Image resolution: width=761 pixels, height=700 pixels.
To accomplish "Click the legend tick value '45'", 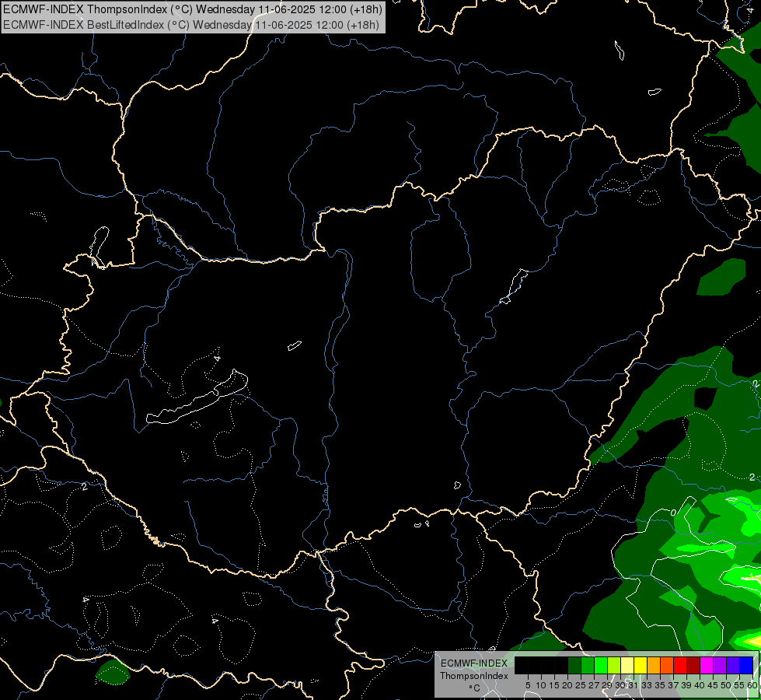I will (x=713, y=685).
